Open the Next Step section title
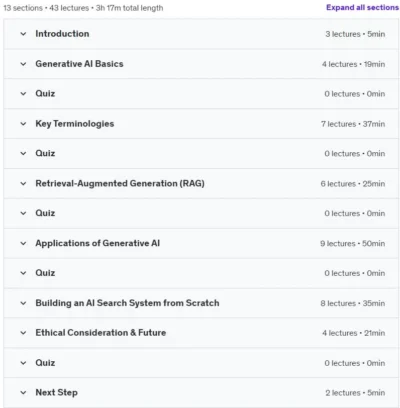Screen dimensions: 400x408 [x=56, y=392]
